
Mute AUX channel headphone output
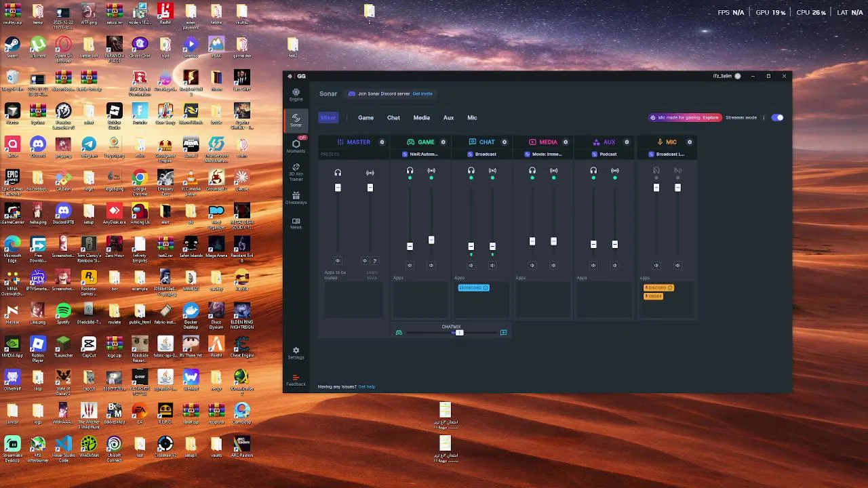[x=593, y=266]
